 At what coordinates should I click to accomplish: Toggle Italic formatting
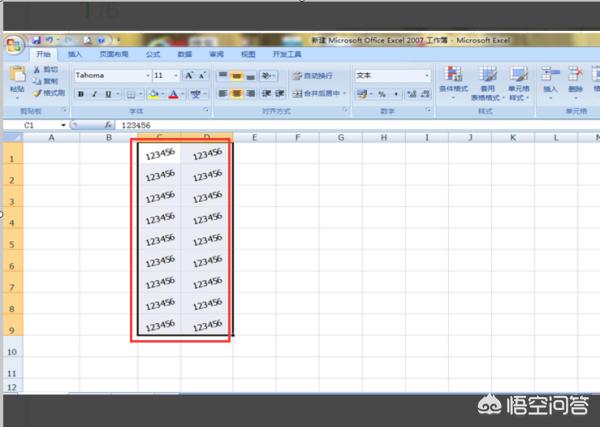95,94
